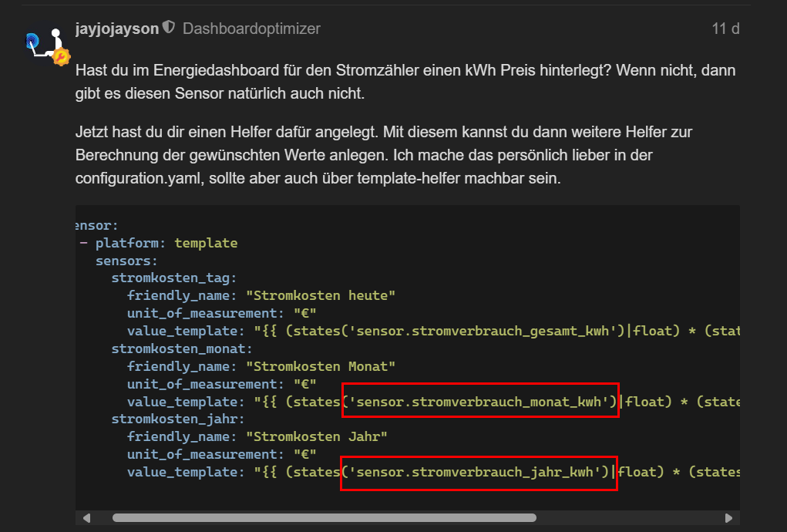The height and width of the screenshot is (532, 787).
Task: Click the code block horizontal scrollbar thumb
Action: [324, 517]
